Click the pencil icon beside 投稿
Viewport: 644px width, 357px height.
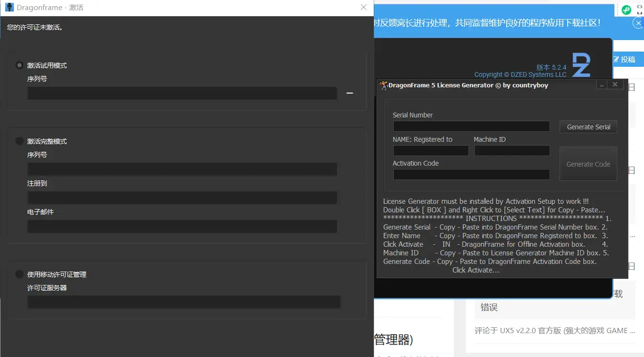point(616,59)
